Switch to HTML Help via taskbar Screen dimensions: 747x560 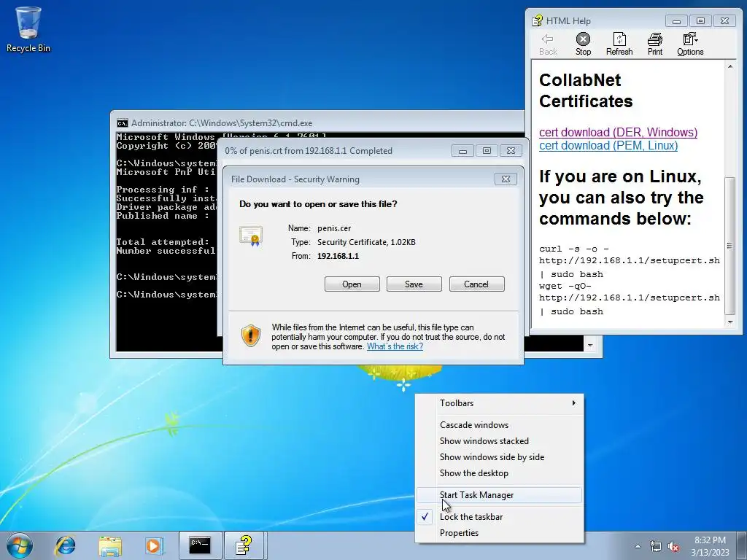click(x=245, y=545)
